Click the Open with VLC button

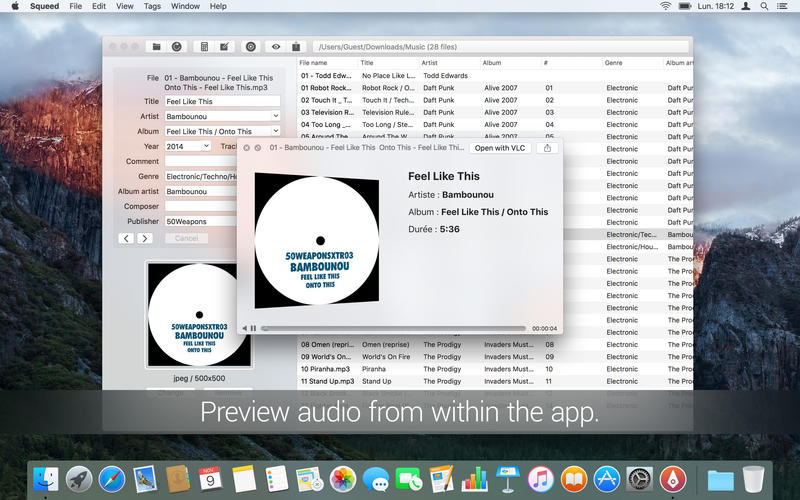(499, 148)
